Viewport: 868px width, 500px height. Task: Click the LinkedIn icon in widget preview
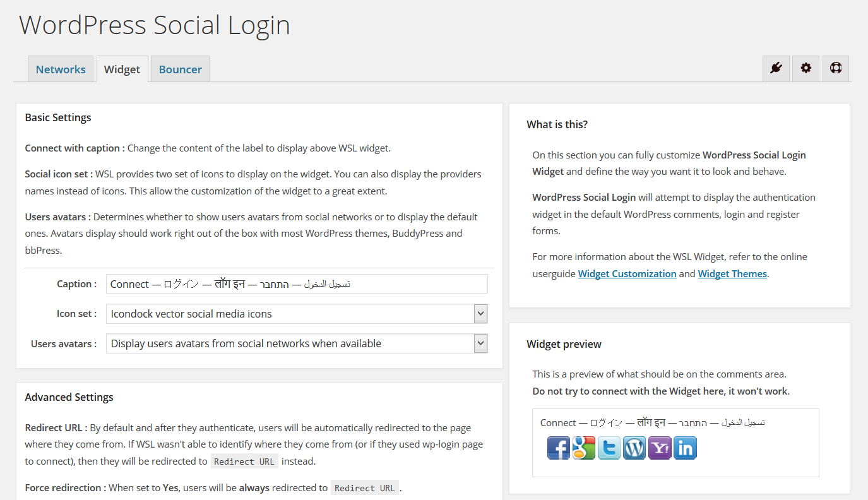pyautogui.click(x=685, y=448)
